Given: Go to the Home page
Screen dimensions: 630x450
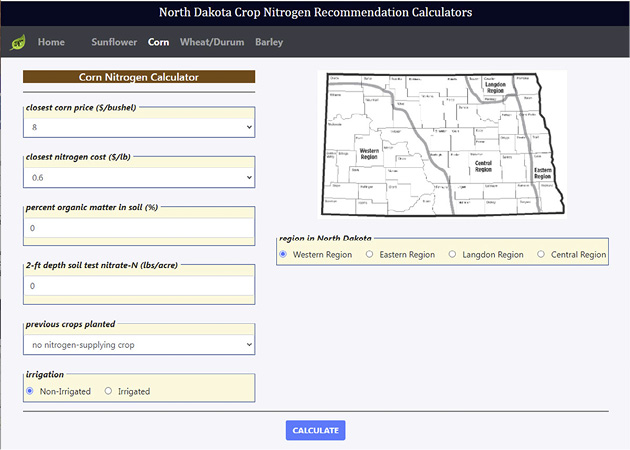Looking at the screenshot, I should pos(51,43).
